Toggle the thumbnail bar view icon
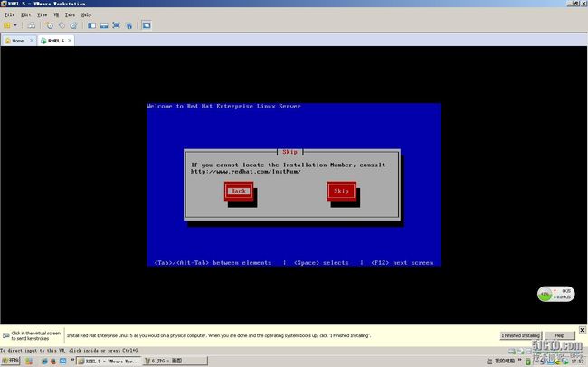Screen dimensions: 588x367 point(104,25)
